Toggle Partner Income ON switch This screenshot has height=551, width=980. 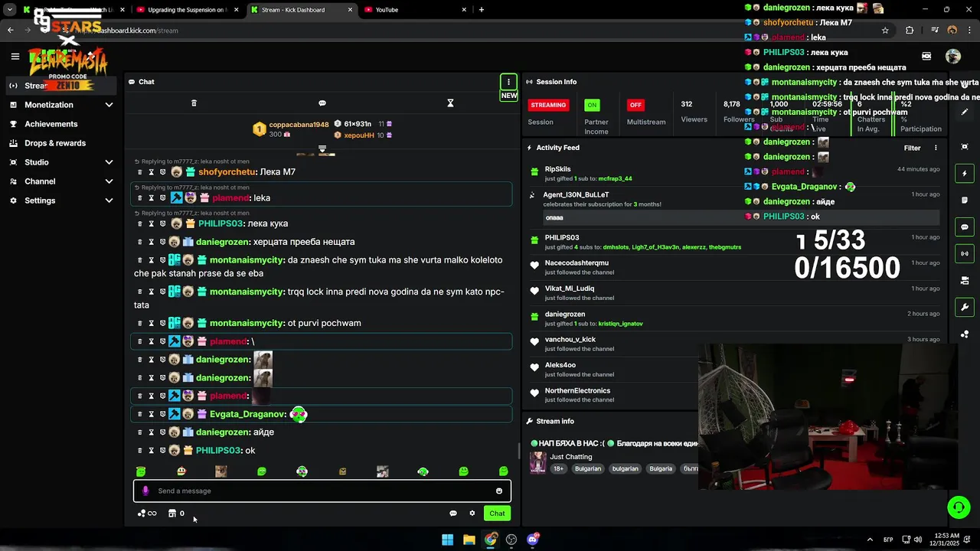(592, 105)
